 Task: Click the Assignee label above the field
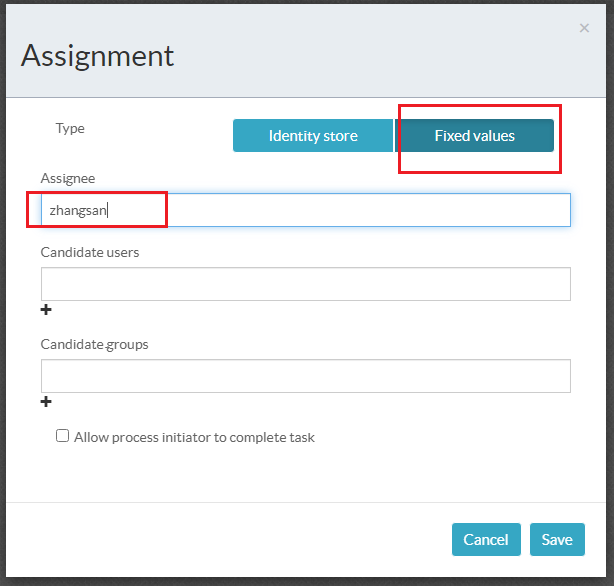click(68, 178)
